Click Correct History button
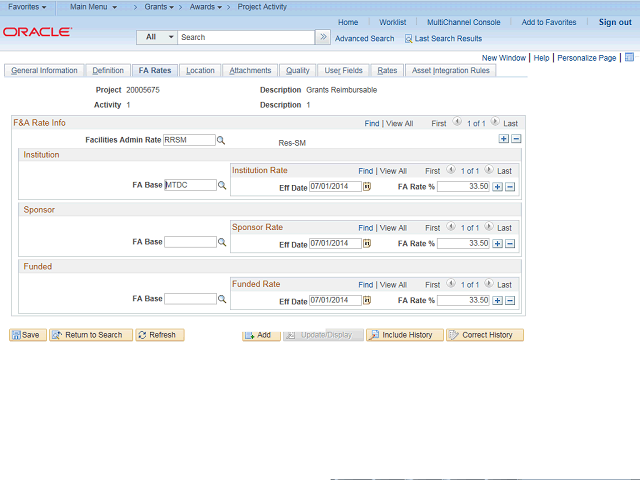 485,335
